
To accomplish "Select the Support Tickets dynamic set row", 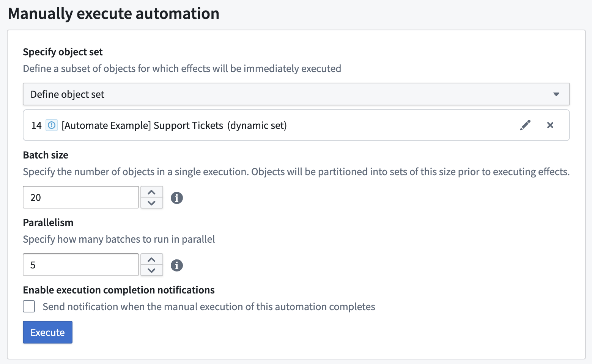I will (x=296, y=125).
